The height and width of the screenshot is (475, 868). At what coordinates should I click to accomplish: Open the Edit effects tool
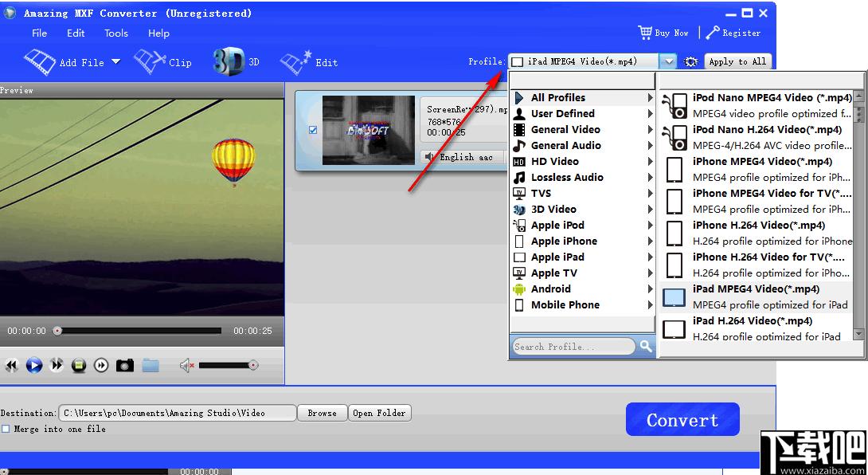pyautogui.click(x=309, y=62)
